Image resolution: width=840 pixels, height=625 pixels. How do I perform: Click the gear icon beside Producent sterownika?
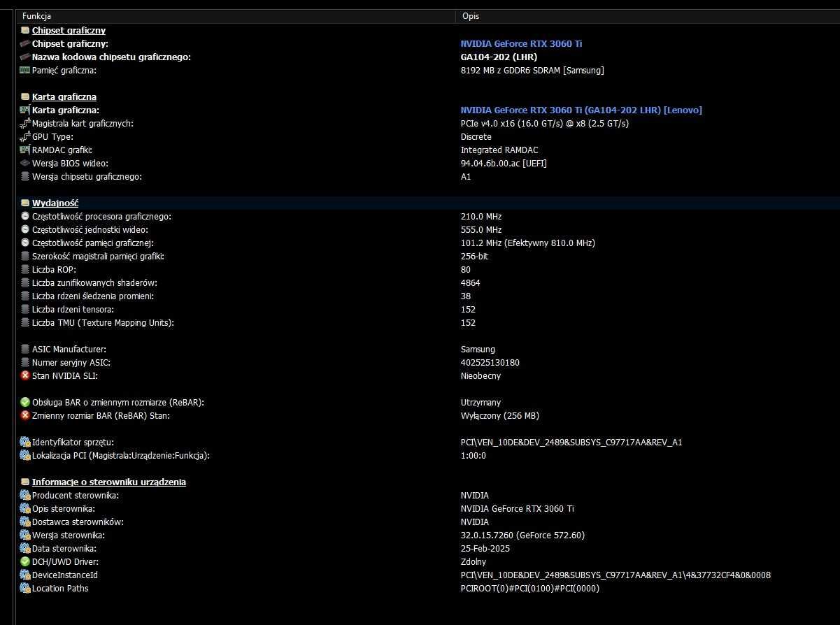pyautogui.click(x=25, y=495)
